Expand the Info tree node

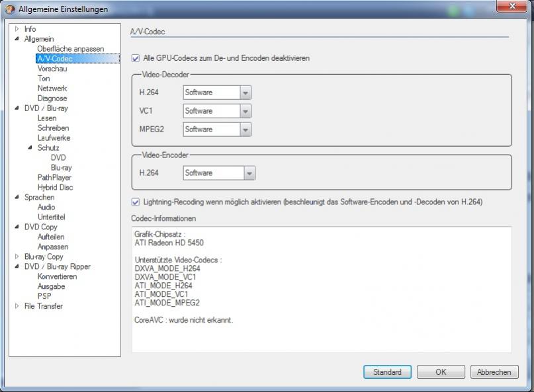[x=17, y=29]
